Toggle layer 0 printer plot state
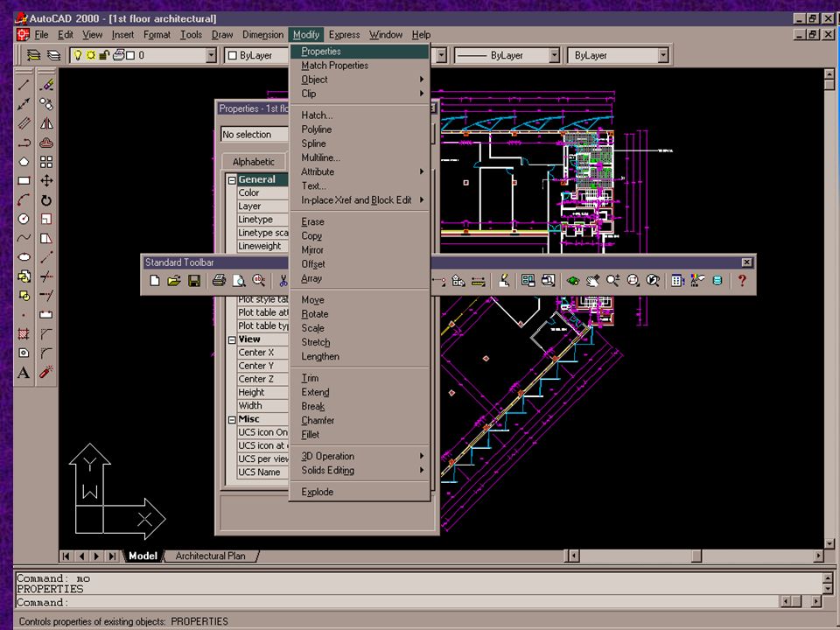 [x=118, y=54]
